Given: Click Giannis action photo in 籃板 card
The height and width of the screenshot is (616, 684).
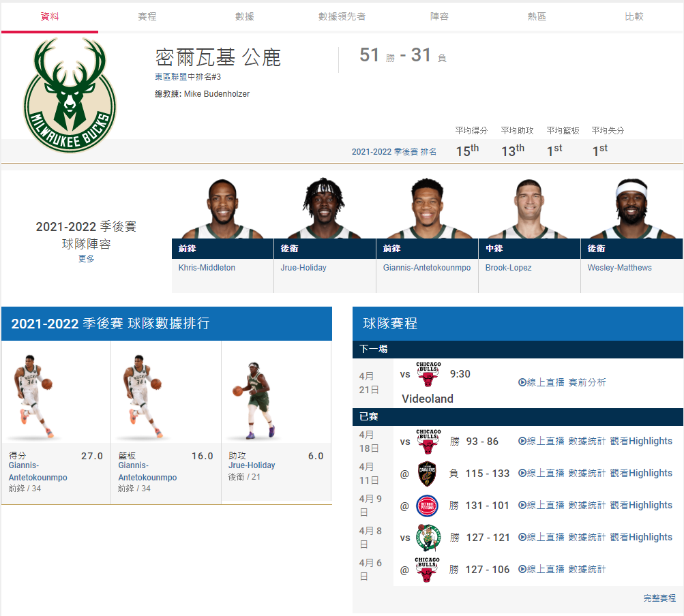Looking at the screenshot, I should 143,397.
